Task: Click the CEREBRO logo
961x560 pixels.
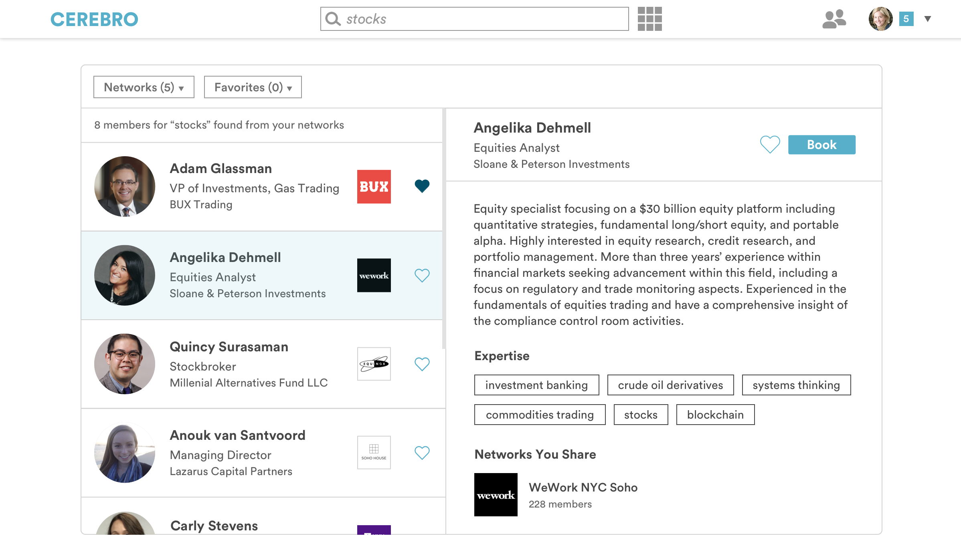Action: tap(94, 19)
